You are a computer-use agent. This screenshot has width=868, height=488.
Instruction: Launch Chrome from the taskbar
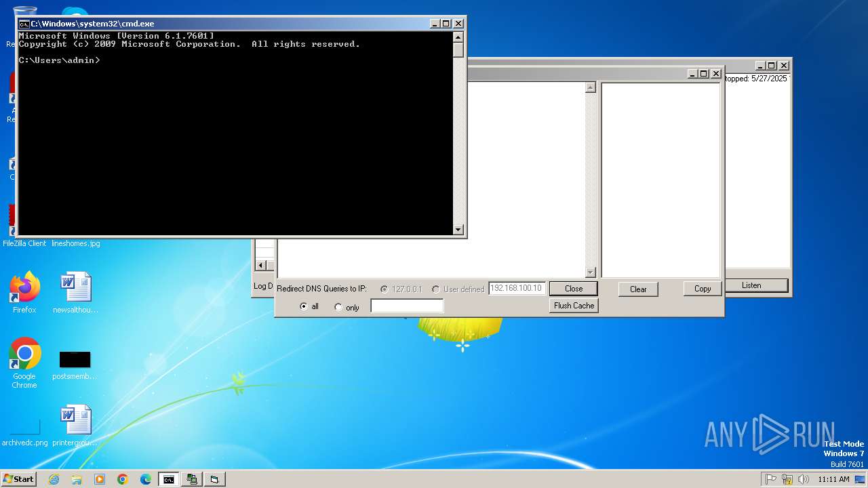[x=123, y=479]
